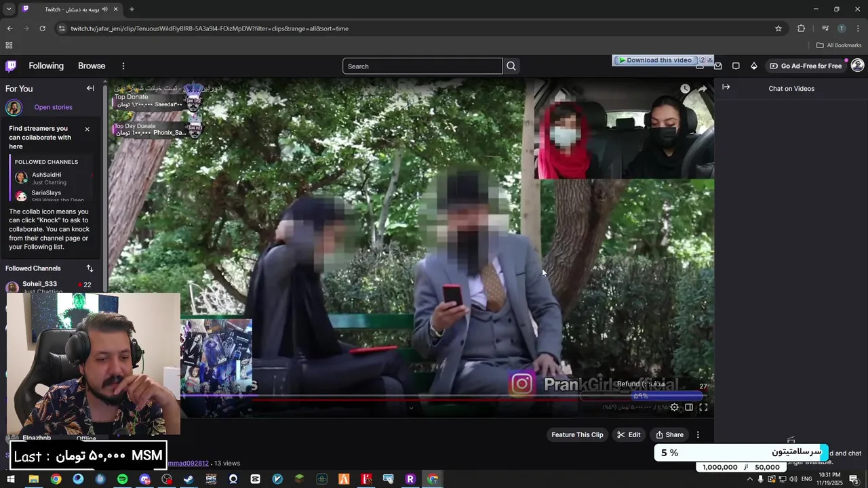Click the Get Bits diamond icon
The width and height of the screenshot is (868, 488).
pos(753,66)
